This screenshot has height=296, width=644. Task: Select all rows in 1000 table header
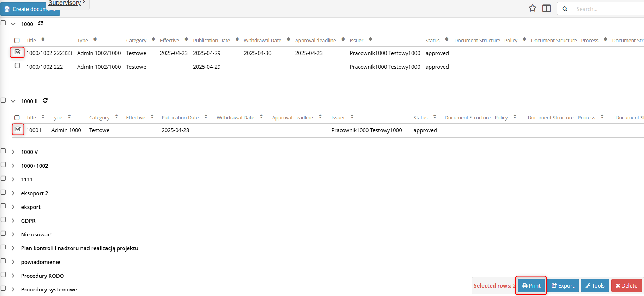17,41
